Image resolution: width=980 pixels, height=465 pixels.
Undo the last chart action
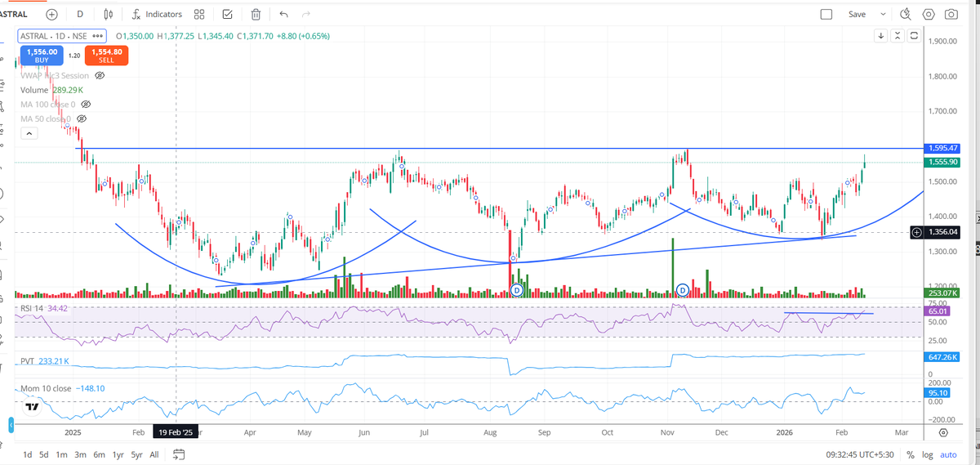[283, 14]
